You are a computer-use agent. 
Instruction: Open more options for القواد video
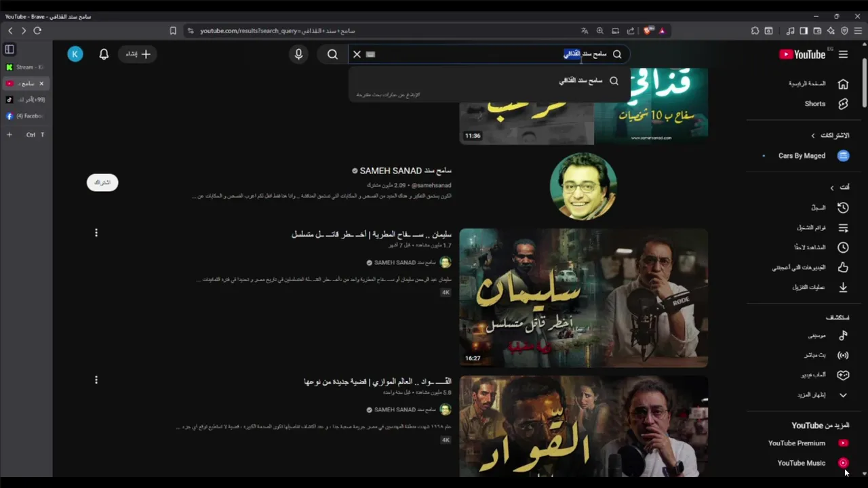click(96, 380)
